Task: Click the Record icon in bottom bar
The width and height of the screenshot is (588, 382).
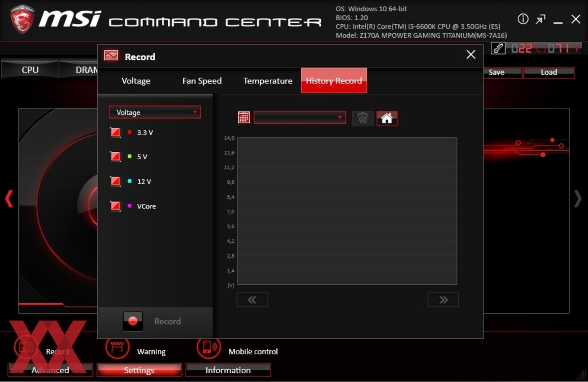Action: (x=26, y=347)
